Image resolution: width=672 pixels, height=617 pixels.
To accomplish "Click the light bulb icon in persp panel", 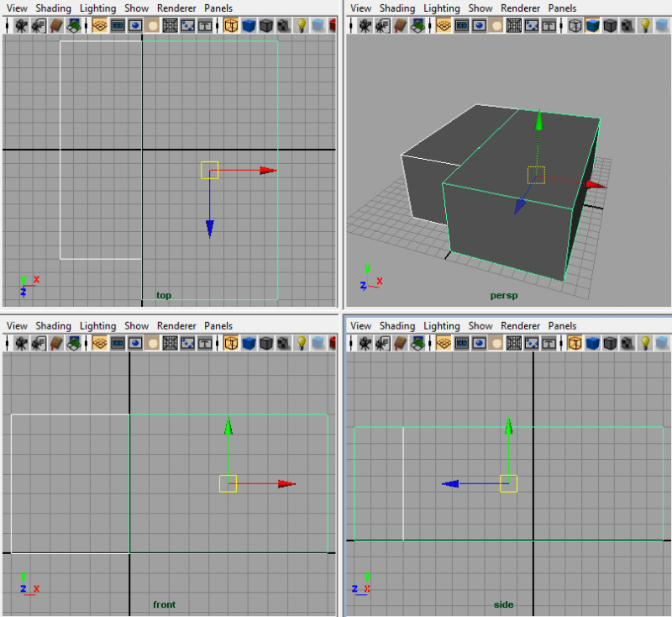I will point(646,25).
